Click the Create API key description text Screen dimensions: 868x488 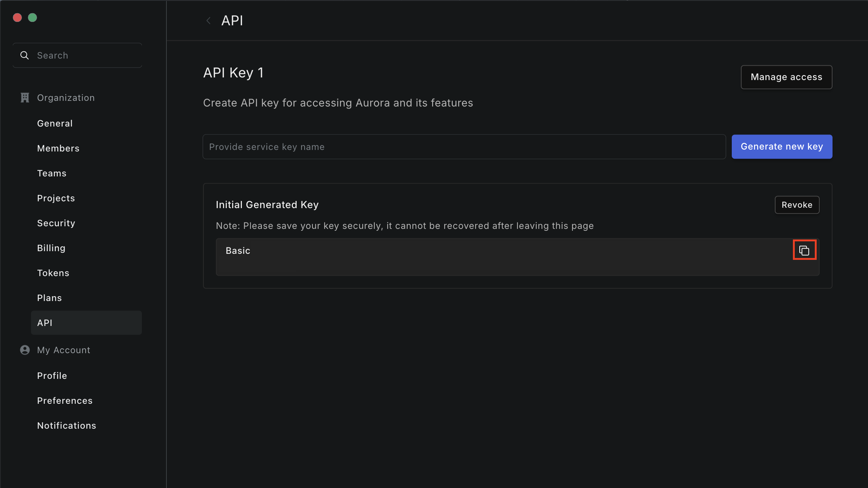(338, 103)
